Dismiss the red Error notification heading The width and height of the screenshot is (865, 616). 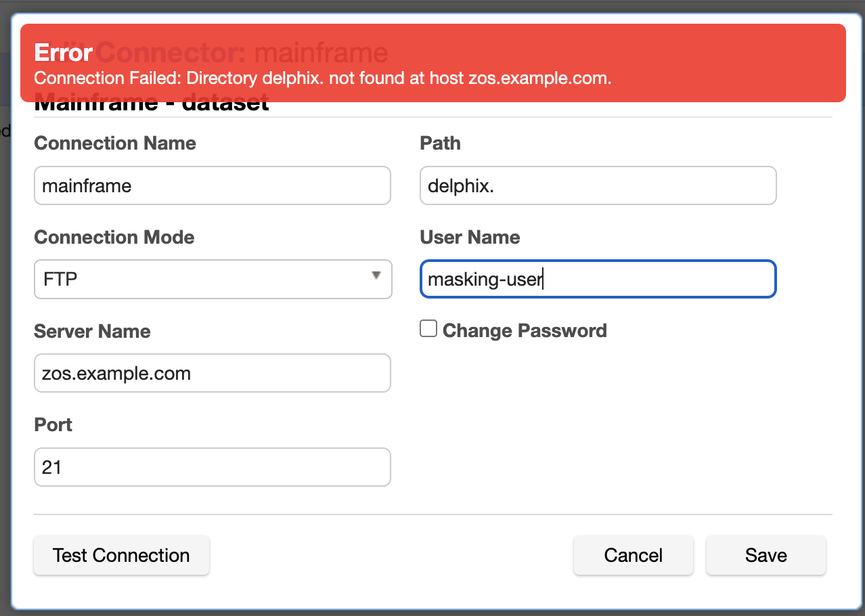(64, 53)
